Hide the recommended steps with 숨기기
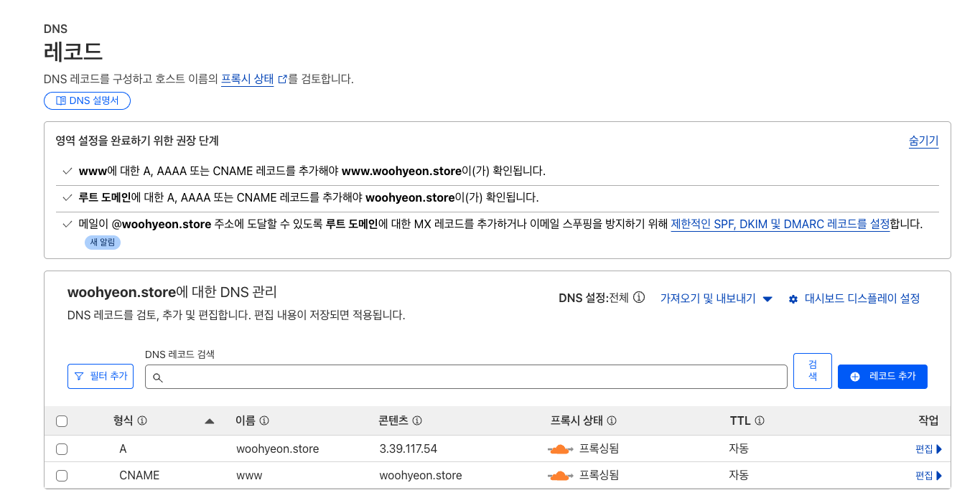This screenshot has width=980, height=498. click(923, 141)
